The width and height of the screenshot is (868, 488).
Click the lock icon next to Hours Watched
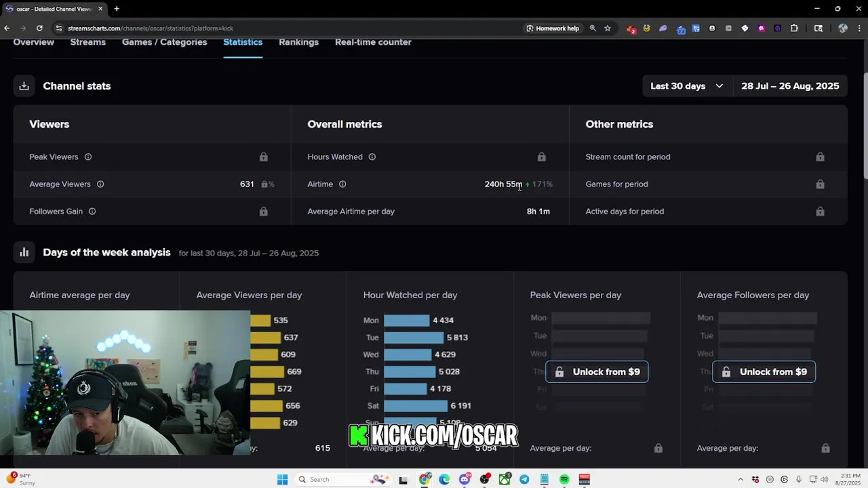point(541,157)
